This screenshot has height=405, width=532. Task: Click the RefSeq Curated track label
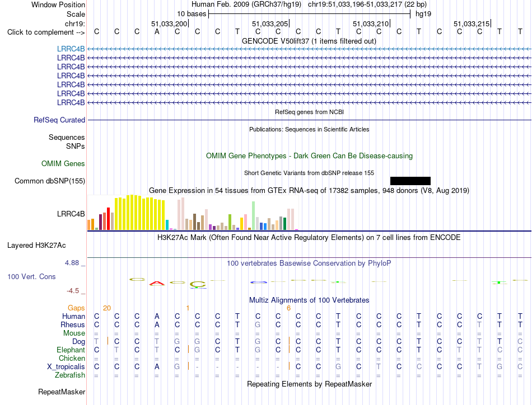(59, 120)
